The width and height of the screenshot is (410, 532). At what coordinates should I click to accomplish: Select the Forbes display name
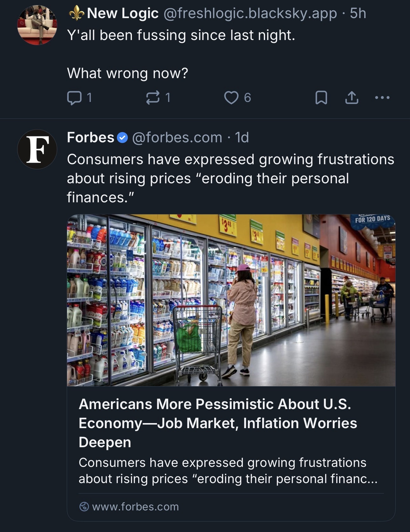tap(91, 138)
